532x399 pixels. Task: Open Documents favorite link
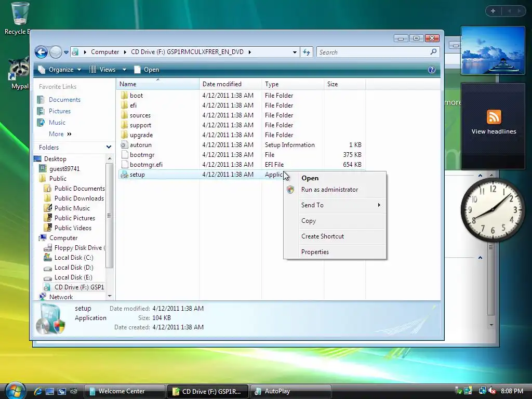click(x=64, y=99)
